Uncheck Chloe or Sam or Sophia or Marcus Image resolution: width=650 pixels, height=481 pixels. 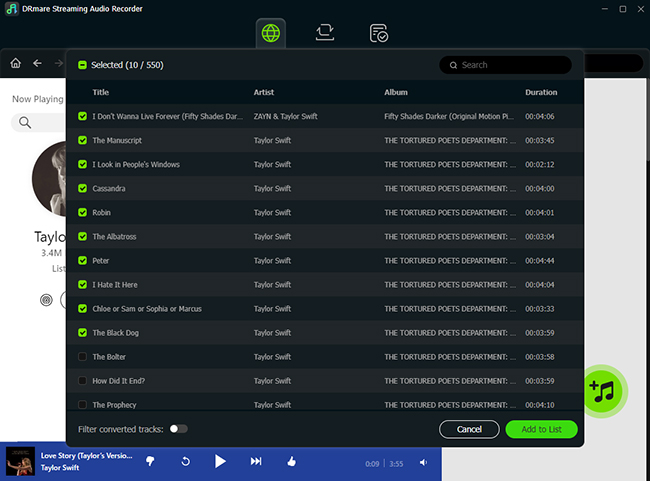click(82, 309)
